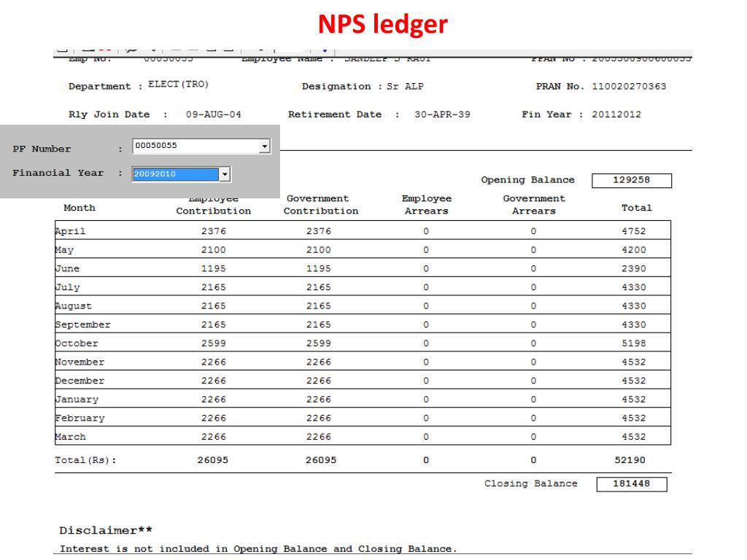Click the grand total 52190

pos(630,461)
